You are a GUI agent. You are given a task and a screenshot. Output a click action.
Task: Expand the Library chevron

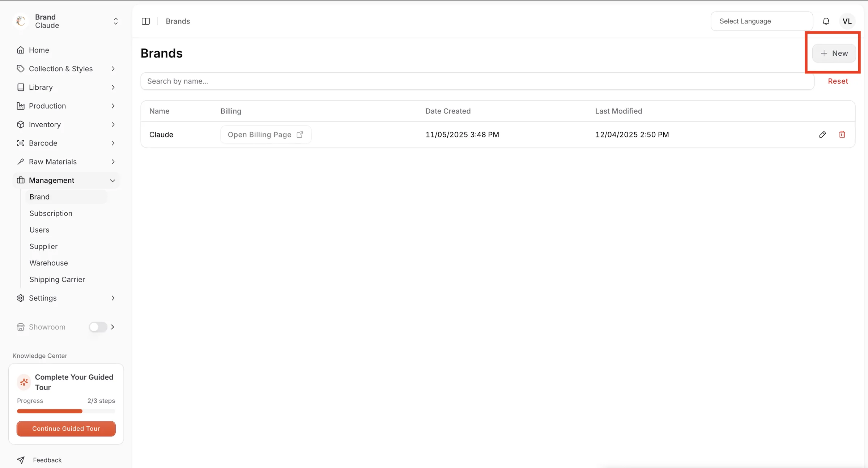pos(113,87)
